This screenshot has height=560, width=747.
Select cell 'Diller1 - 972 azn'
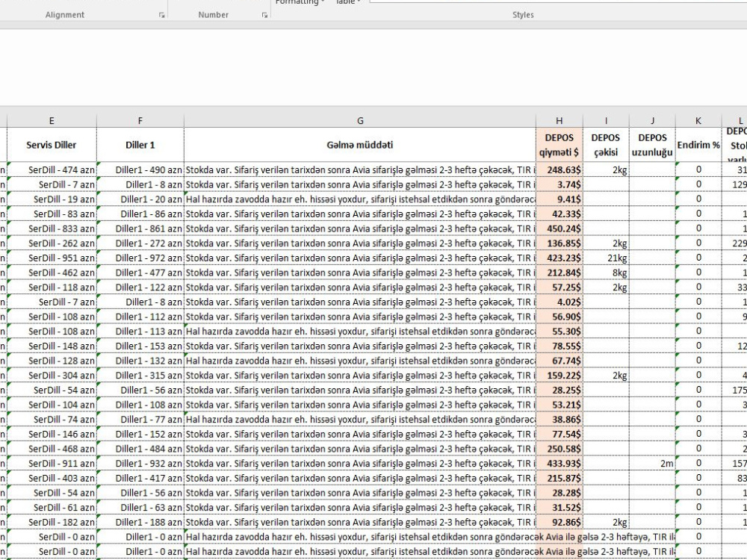point(140,258)
